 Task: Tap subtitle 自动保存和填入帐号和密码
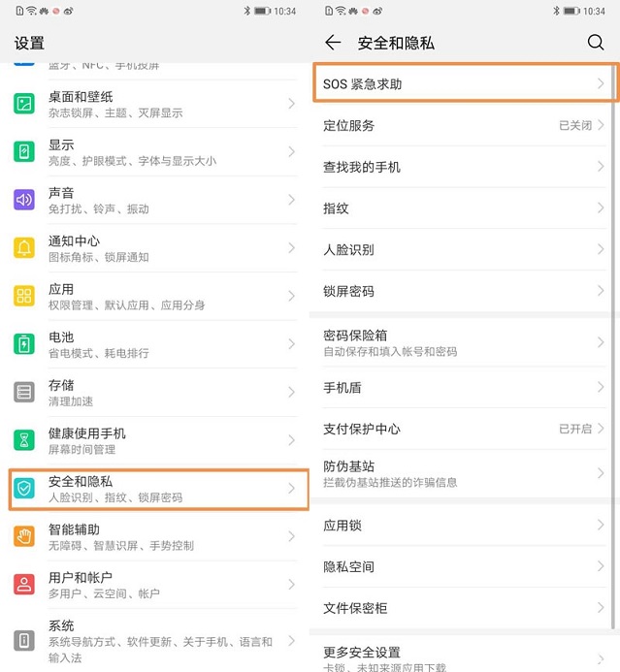(x=390, y=351)
